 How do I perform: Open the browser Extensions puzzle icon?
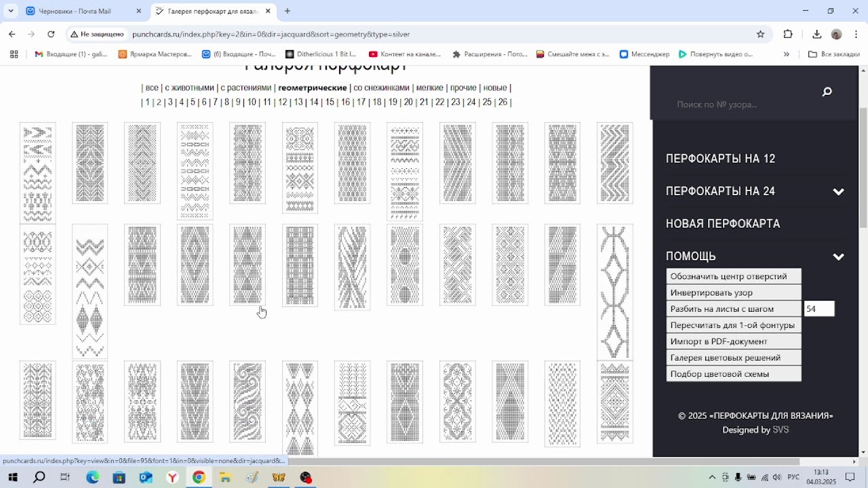788,34
